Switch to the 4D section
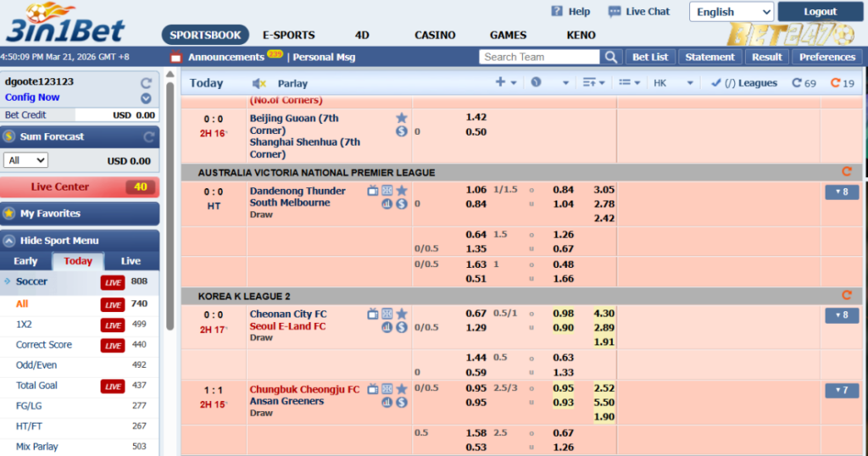This screenshot has width=868, height=456. 362,35
